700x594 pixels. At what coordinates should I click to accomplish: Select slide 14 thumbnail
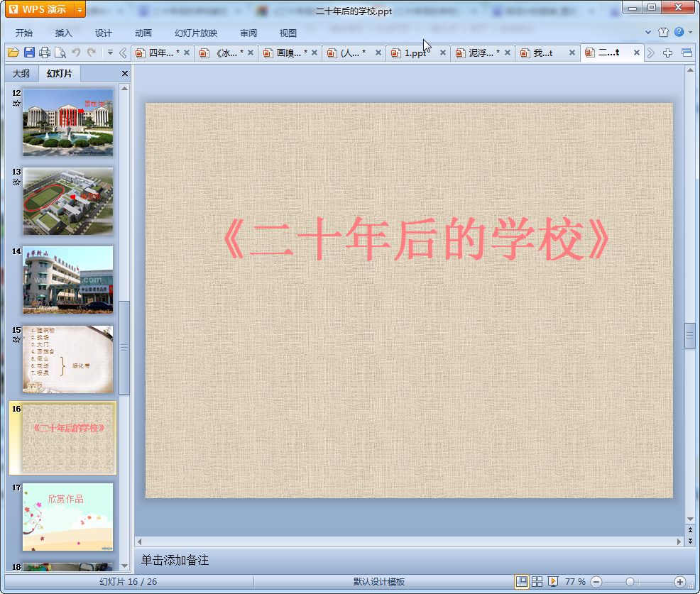click(68, 280)
